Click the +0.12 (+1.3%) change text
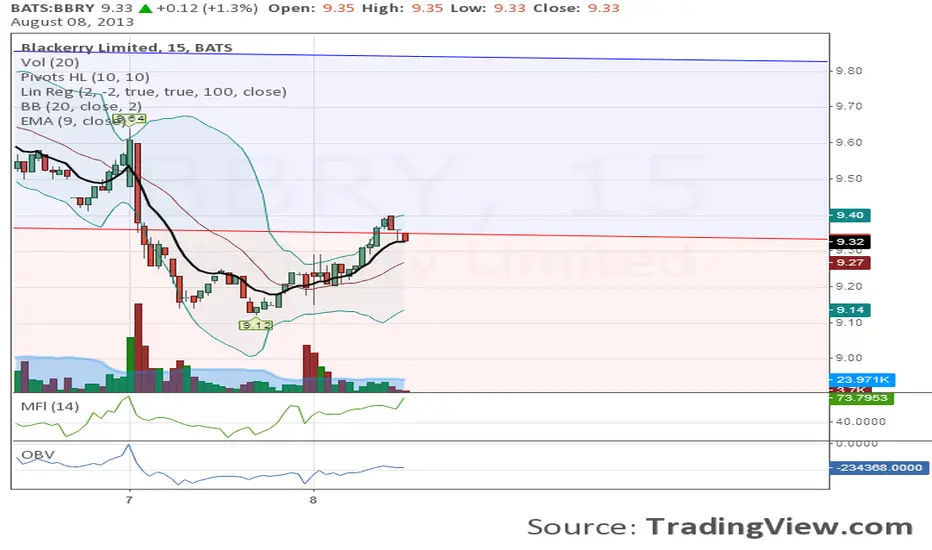This screenshot has height=550, width=932. pos(207,8)
